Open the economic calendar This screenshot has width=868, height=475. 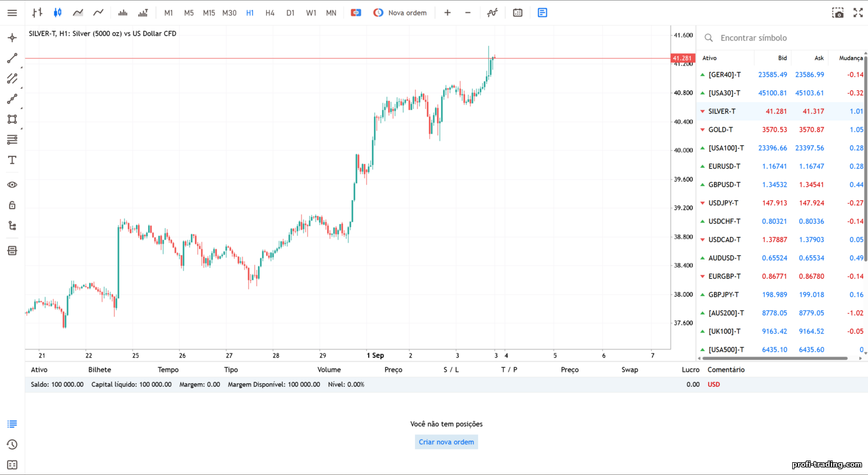click(517, 12)
